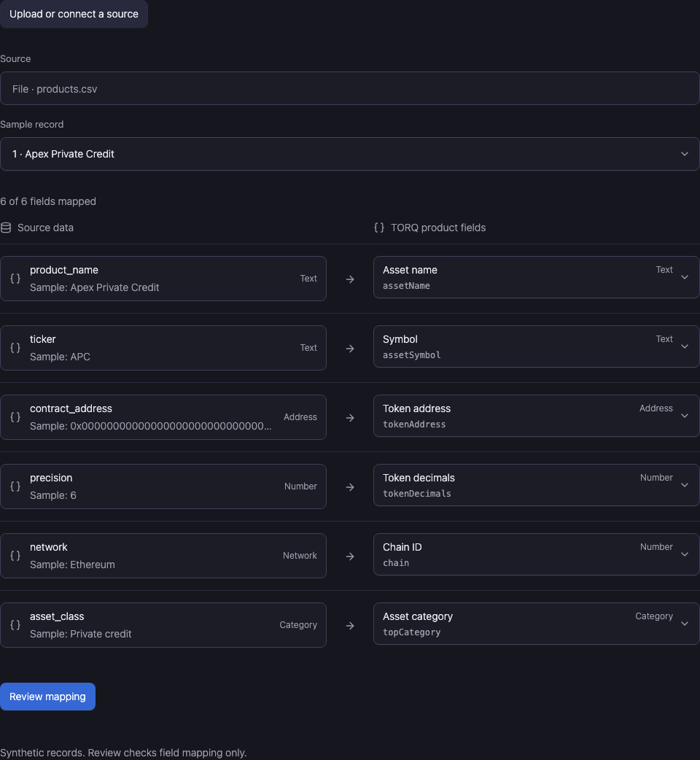Click the 'Synthetic records' footer note

[x=123, y=753]
